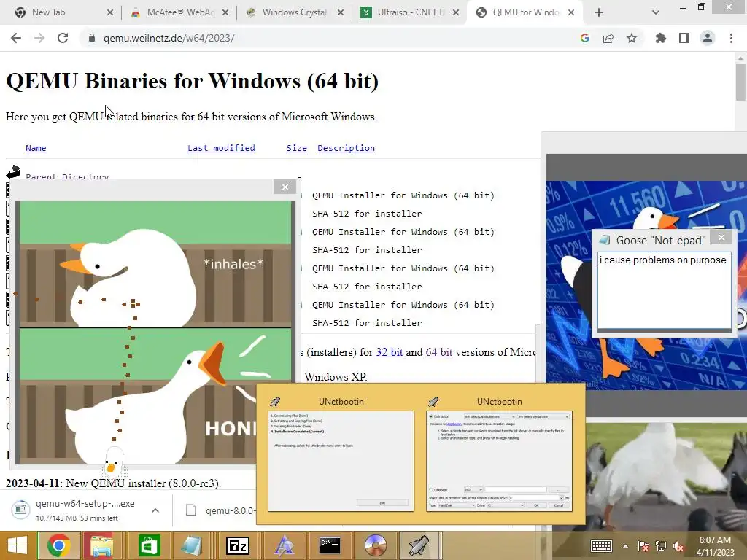Image resolution: width=747 pixels, height=560 pixels.
Task: Open the letter-A font app in taskbar
Action: pos(284,545)
